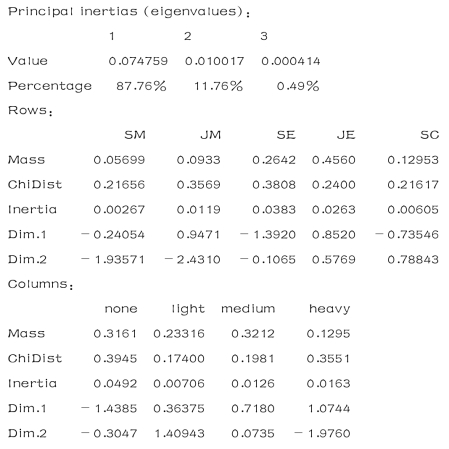Select the third eigenvalue 0.000414
This screenshot has width=449, height=449.
click(x=291, y=61)
